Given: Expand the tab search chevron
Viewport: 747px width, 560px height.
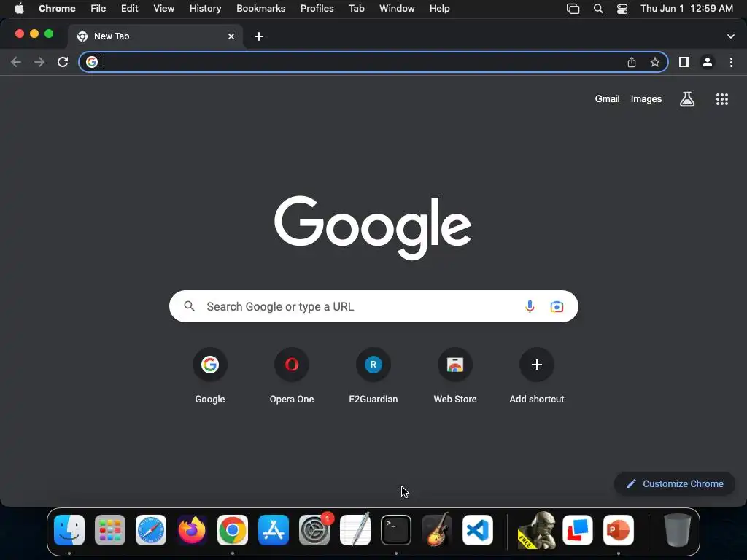Looking at the screenshot, I should [731, 36].
